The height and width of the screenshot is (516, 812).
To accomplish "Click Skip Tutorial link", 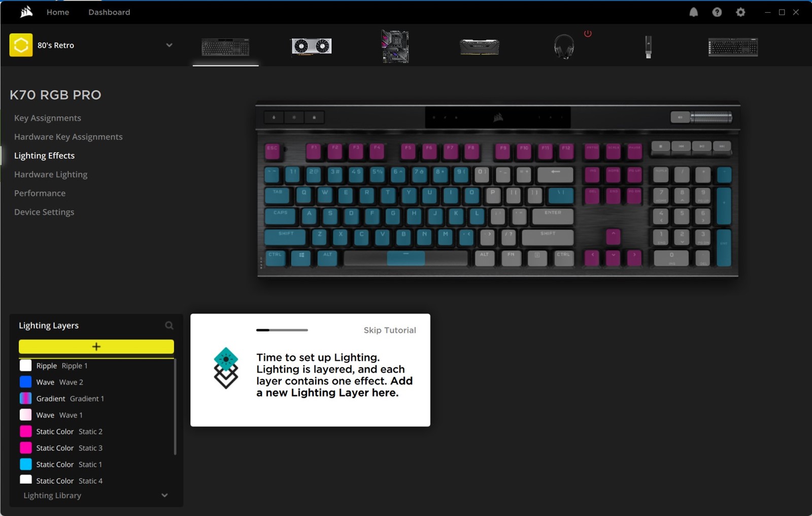I will pos(390,330).
